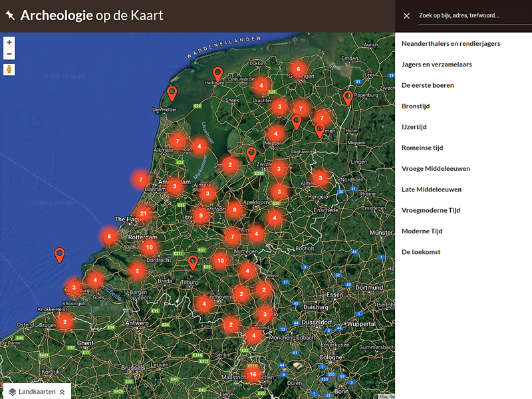
Task: Select the Bronstijd period entry
Action: [415, 106]
